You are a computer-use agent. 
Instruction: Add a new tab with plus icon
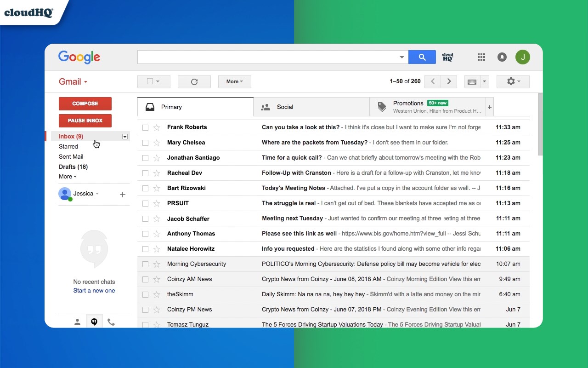click(490, 107)
